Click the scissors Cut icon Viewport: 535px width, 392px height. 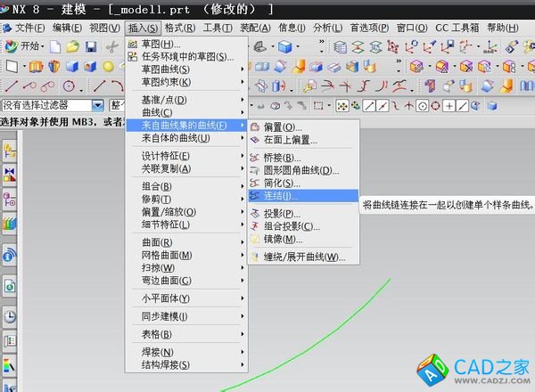coord(112,46)
